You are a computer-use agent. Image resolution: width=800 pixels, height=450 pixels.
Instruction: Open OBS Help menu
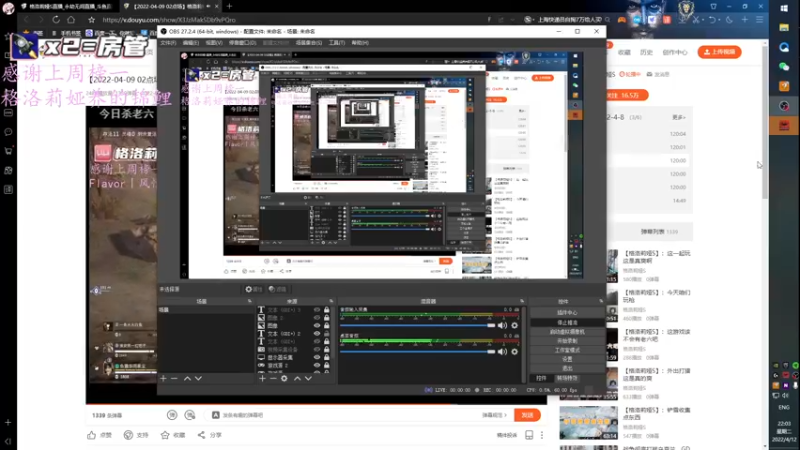[x=360, y=43]
